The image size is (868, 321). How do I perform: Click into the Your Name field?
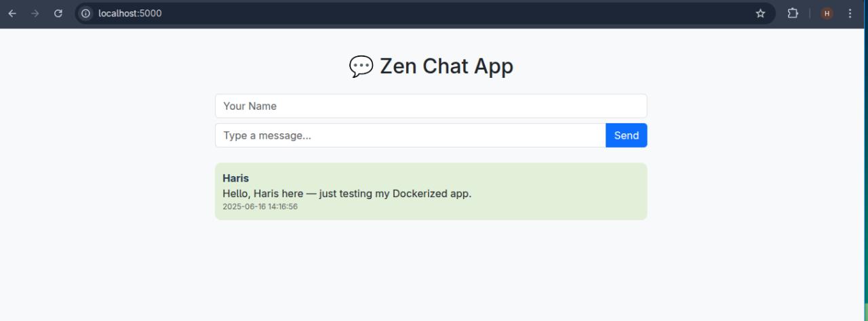click(x=431, y=106)
